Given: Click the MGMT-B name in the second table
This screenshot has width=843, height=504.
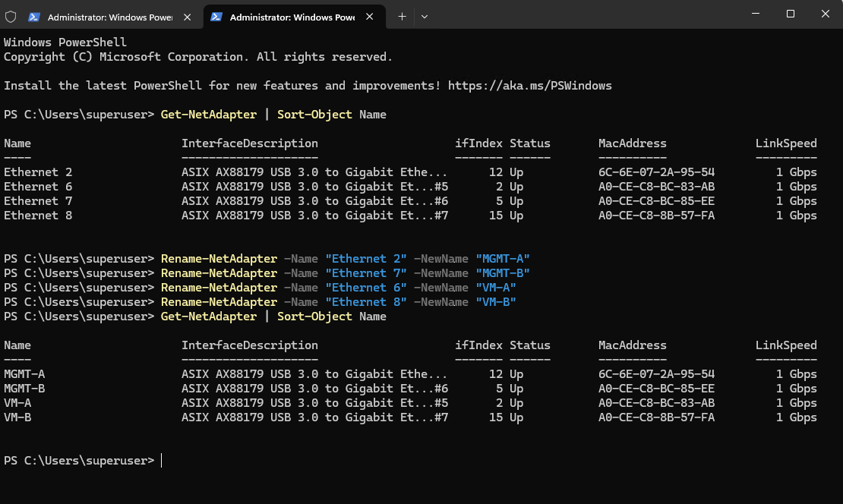Looking at the screenshot, I should (24, 389).
